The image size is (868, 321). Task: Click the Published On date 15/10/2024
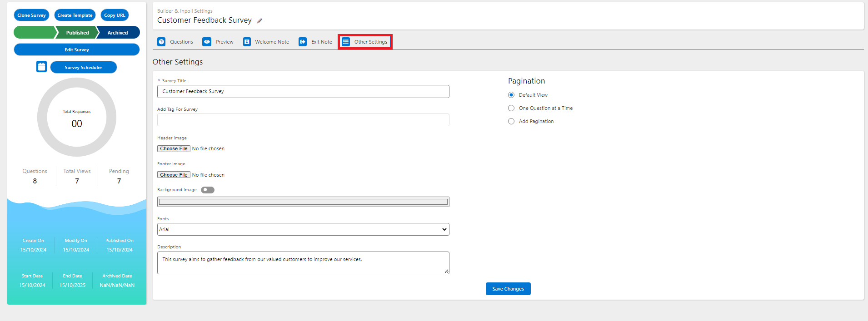point(120,250)
